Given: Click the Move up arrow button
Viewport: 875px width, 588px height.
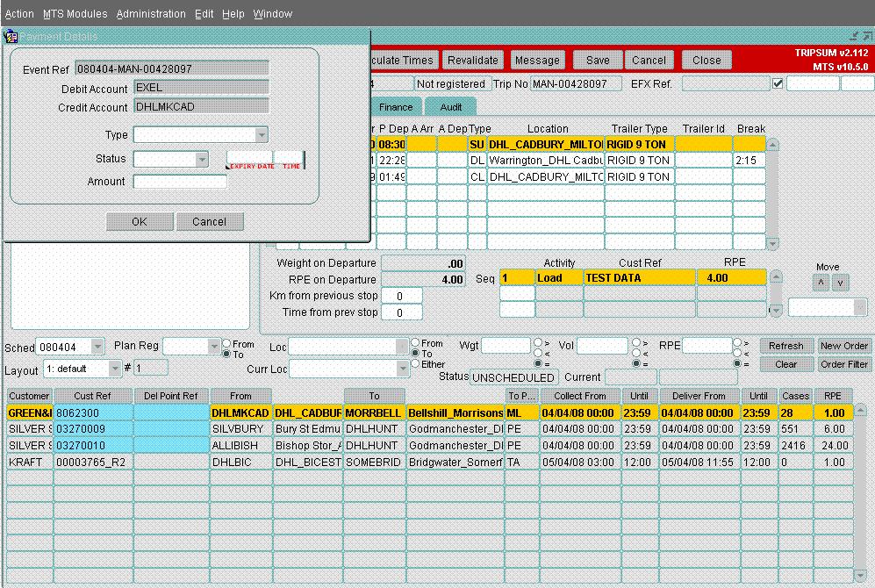Looking at the screenshot, I should pyautogui.click(x=821, y=283).
